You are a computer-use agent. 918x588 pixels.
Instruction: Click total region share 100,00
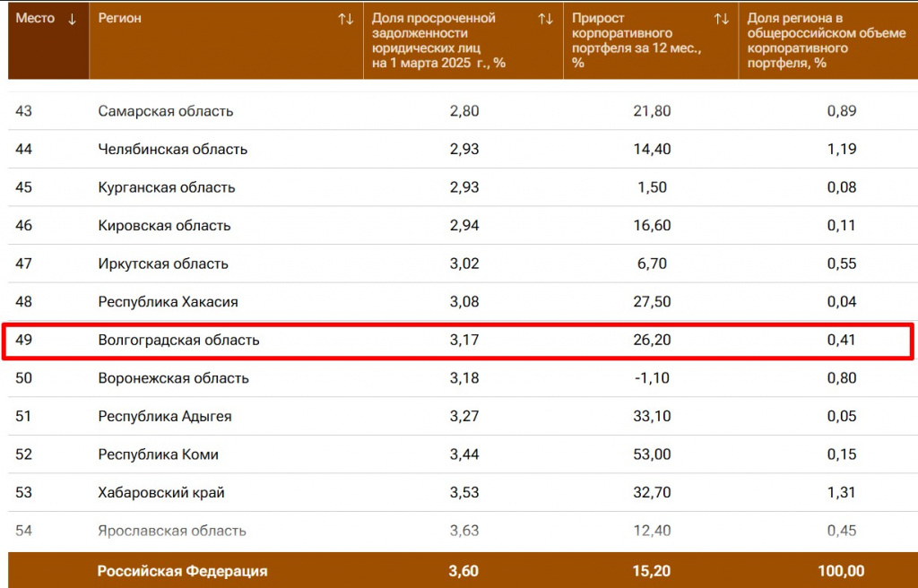[841, 571]
